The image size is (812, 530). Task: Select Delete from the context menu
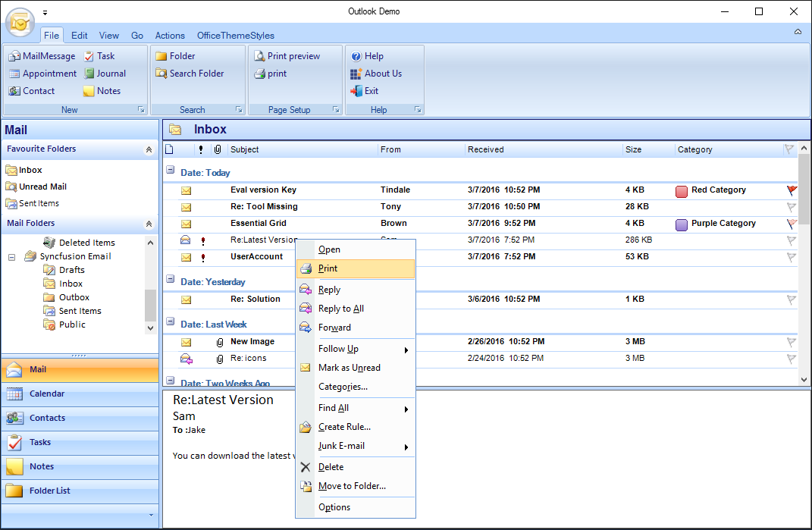tap(356, 467)
